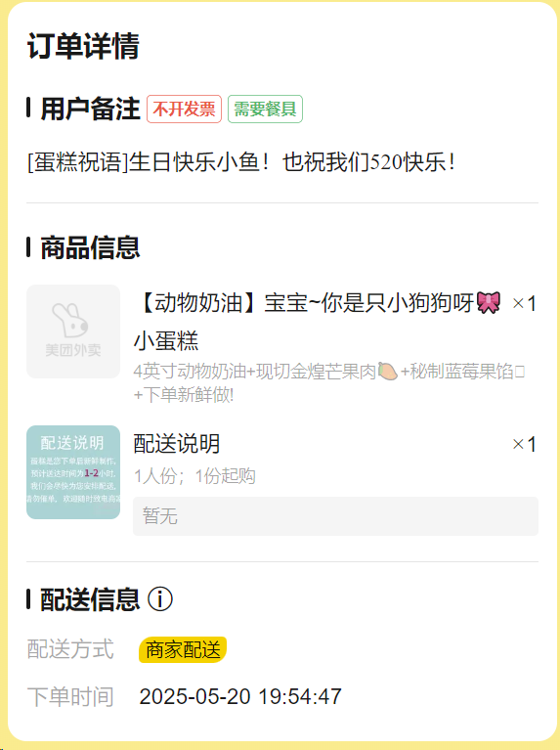Click the info icon beside 配送信息
The image size is (560, 750).
(159, 598)
